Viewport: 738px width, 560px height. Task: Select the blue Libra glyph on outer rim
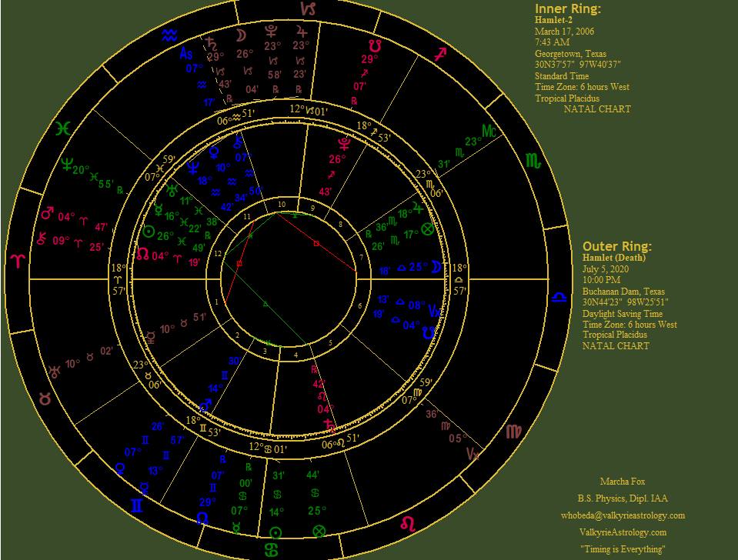pyautogui.click(x=561, y=296)
